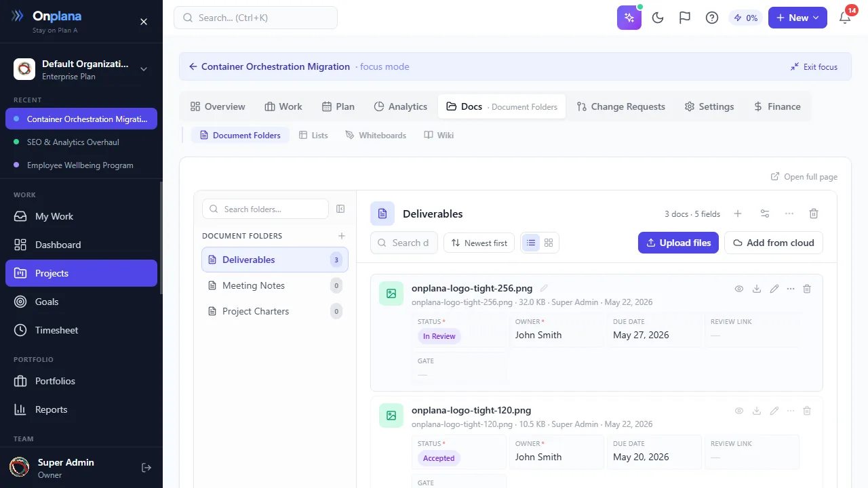Switch to the Overview tab
Viewport: 868px width, 488px height.
click(218, 106)
